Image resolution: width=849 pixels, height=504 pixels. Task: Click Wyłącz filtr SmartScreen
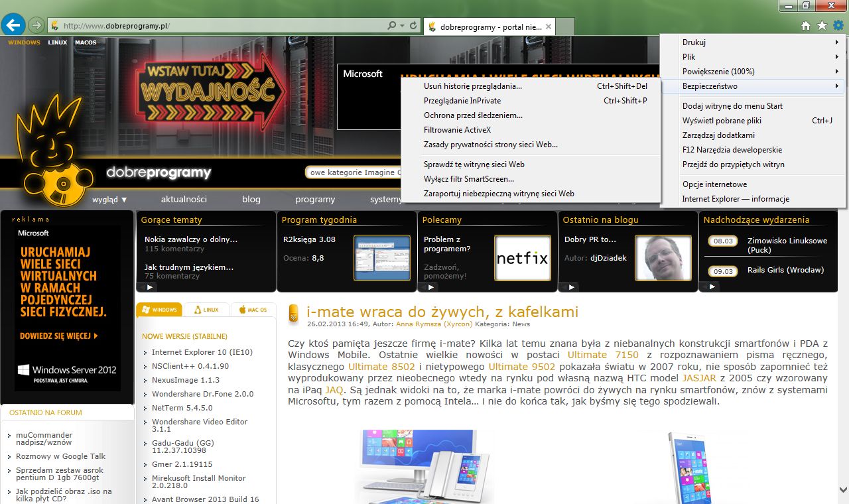(531, 179)
